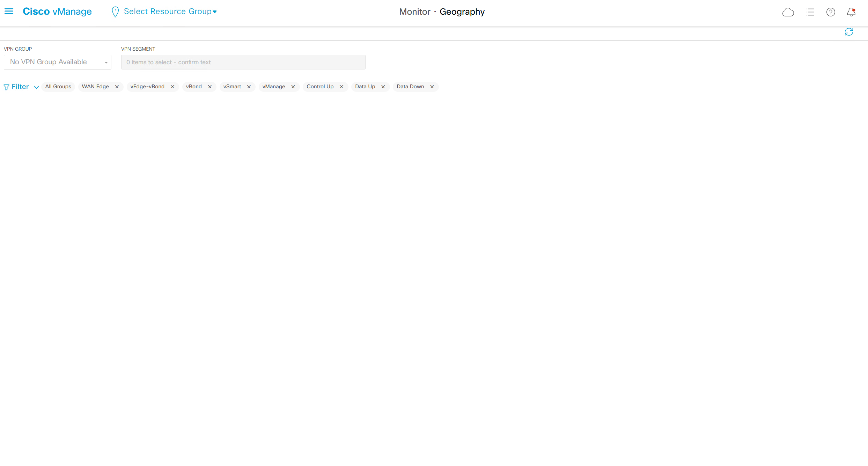The height and width of the screenshot is (466, 868).
Task: Open the help question mark icon
Action: (831, 12)
